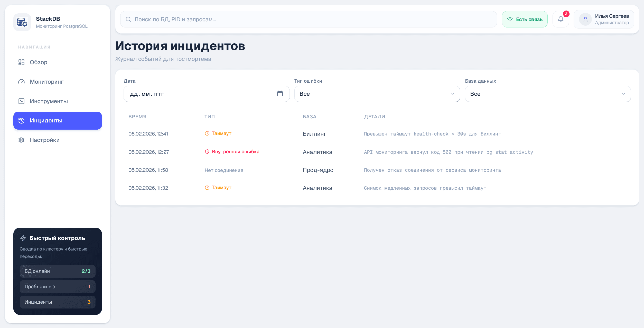Click the Инструменты terminal icon
The width and height of the screenshot is (644, 328).
tap(21, 101)
